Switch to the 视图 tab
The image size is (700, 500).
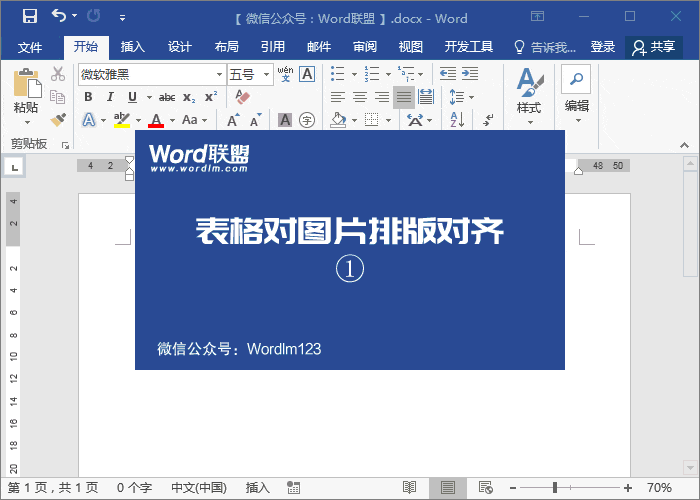(x=410, y=46)
